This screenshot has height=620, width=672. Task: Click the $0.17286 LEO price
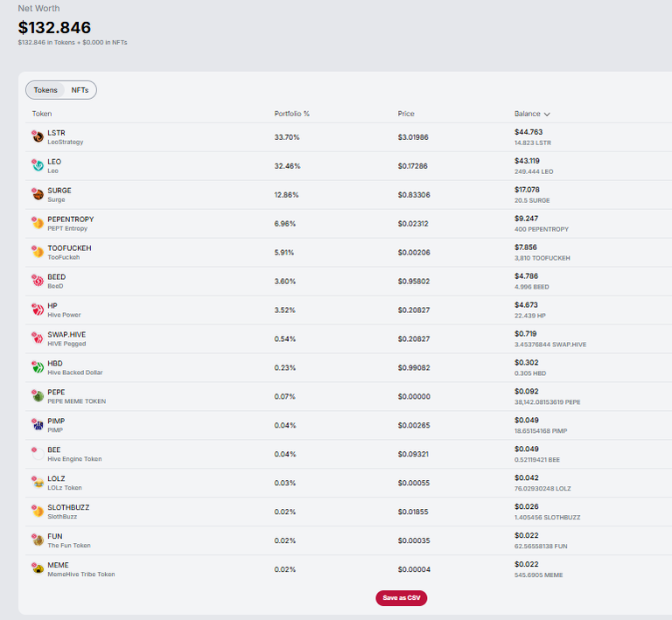[413, 165]
